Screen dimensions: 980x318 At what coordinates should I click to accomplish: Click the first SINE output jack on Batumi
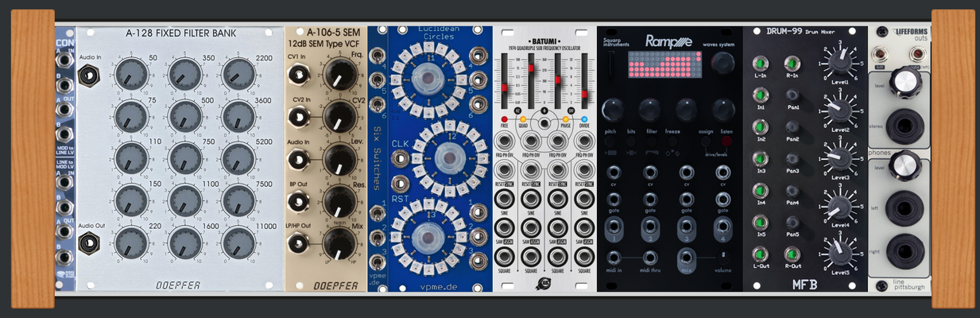505,200
